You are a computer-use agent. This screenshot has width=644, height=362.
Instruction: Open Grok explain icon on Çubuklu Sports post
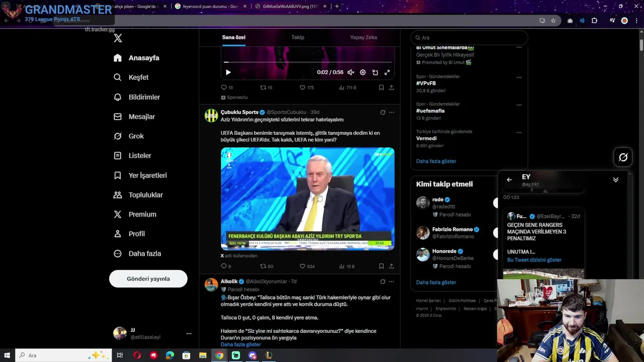tap(383, 112)
